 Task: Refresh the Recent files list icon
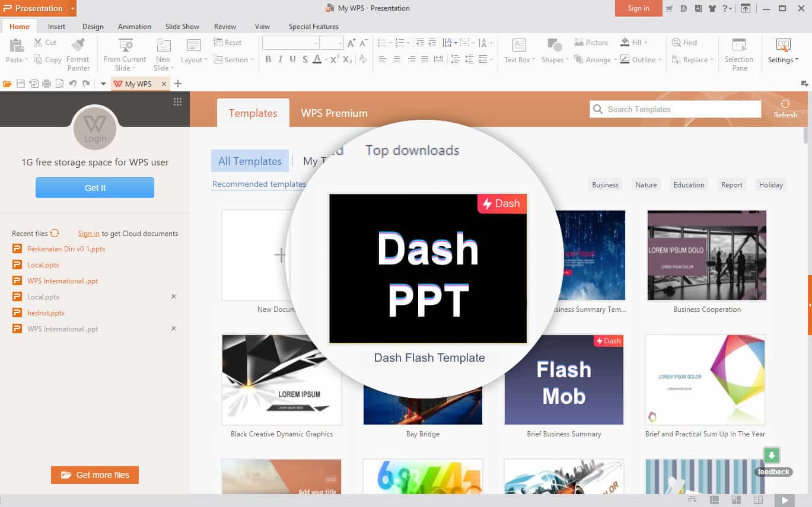click(55, 233)
